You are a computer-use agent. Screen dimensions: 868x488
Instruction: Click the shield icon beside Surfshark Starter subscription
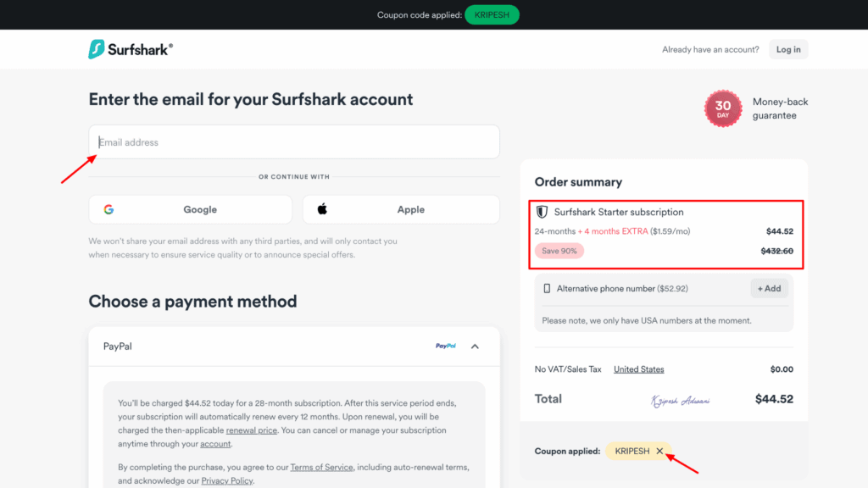click(x=541, y=212)
